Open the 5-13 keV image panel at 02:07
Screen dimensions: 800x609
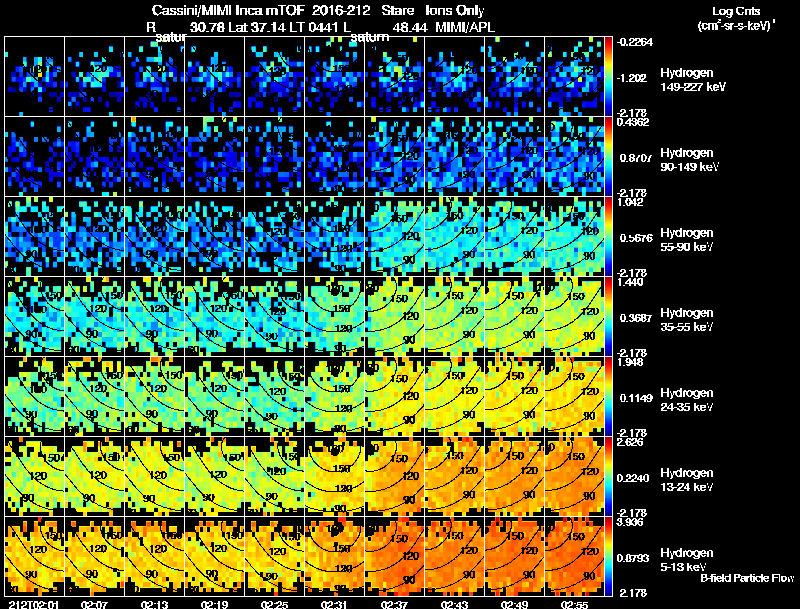[94, 556]
